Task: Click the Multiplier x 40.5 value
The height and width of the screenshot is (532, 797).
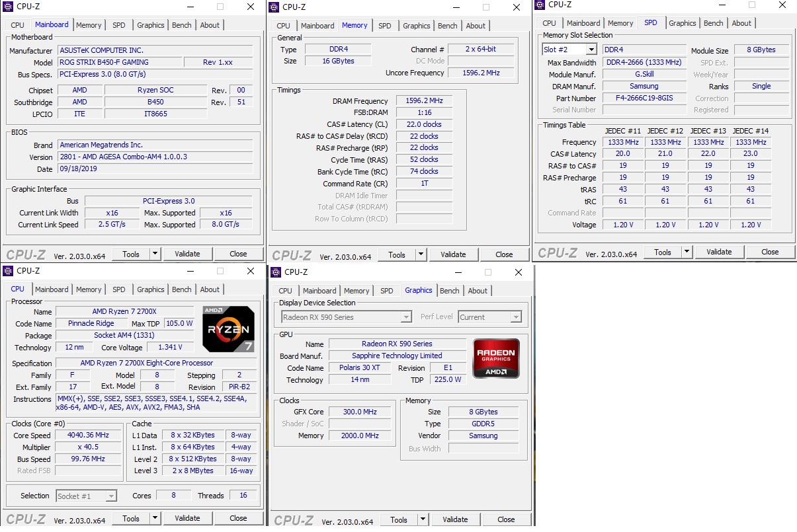Action: [x=89, y=447]
